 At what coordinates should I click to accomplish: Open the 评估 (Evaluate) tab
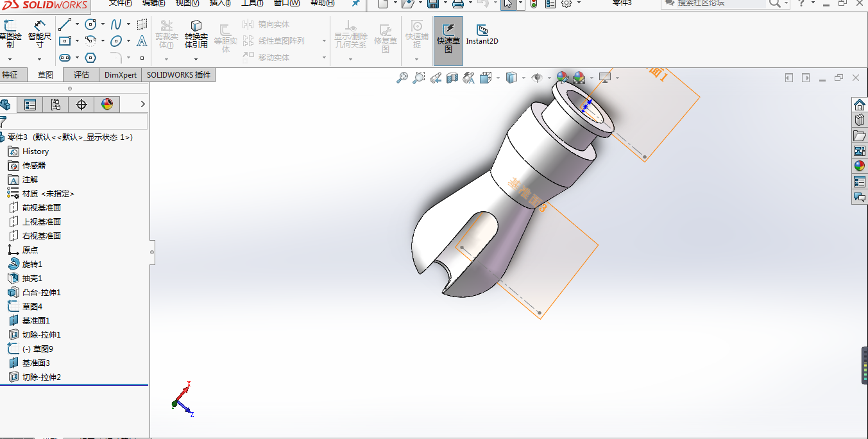(81, 74)
